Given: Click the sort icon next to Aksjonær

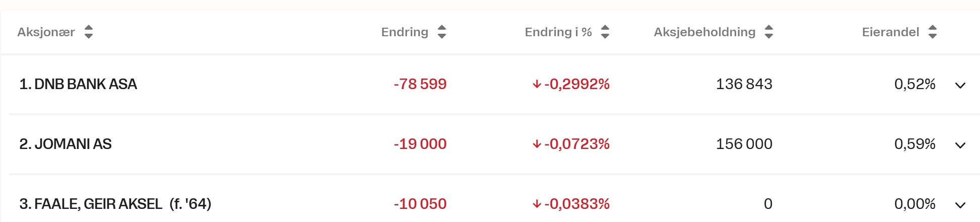Looking at the screenshot, I should tap(89, 32).
